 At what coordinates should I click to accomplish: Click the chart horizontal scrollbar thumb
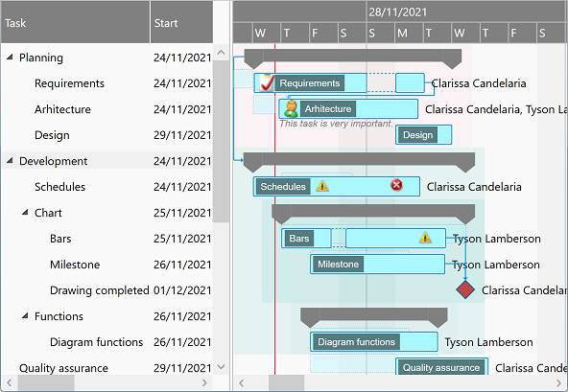click(x=286, y=383)
